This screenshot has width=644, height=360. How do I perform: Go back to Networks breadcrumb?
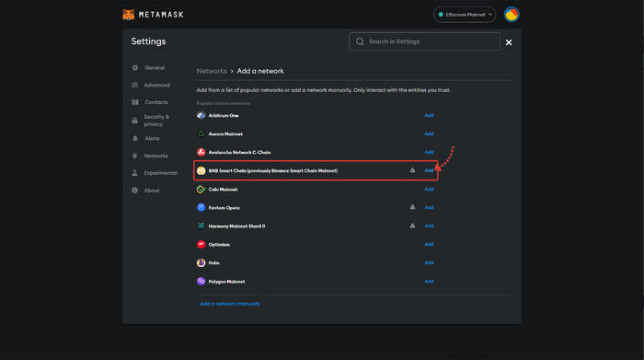pyautogui.click(x=212, y=71)
